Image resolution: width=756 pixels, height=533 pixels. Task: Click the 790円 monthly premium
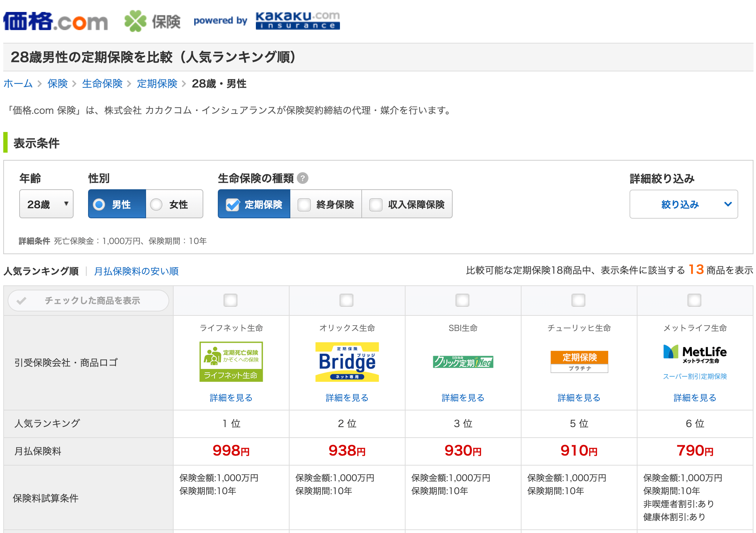coord(695,451)
